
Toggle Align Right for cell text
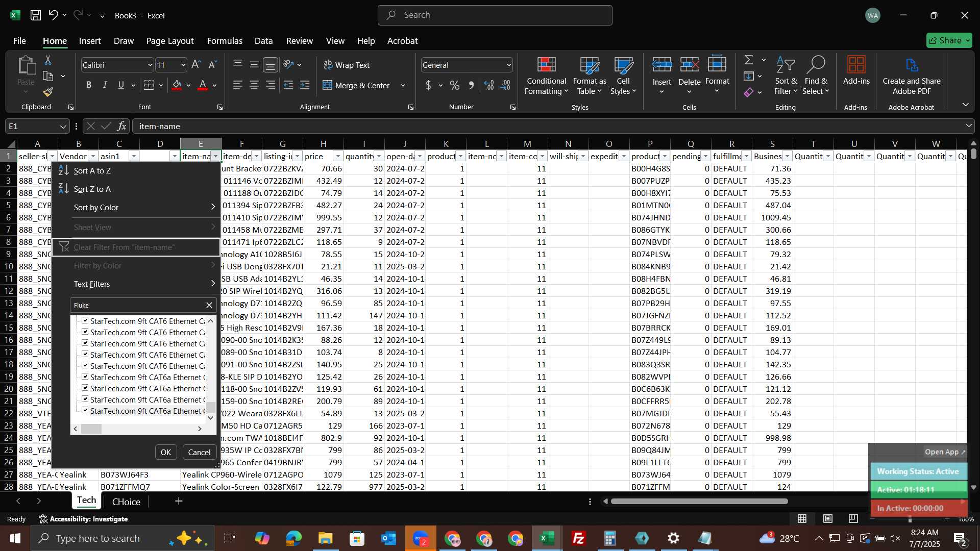pos(271,85)
